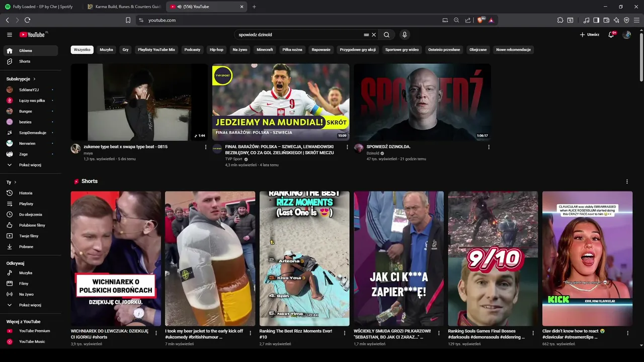Open the Brave main menu
This screenshot has width=644, height=362.
pos(637,20)
